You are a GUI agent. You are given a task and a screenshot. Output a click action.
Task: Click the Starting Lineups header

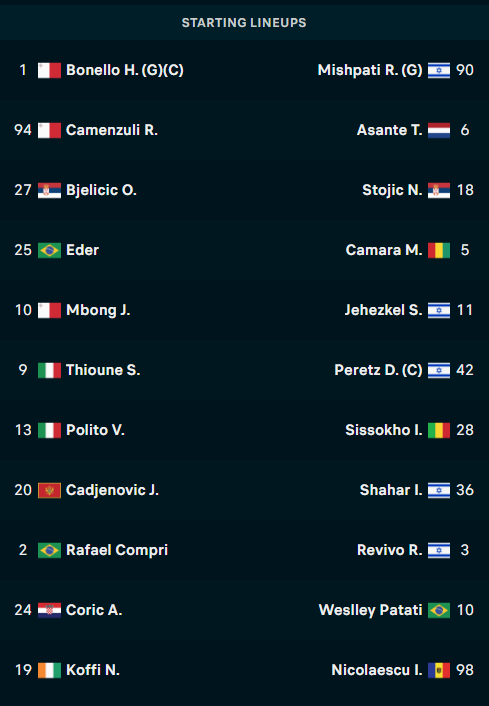pyautogui.click(x=244, y=23)
